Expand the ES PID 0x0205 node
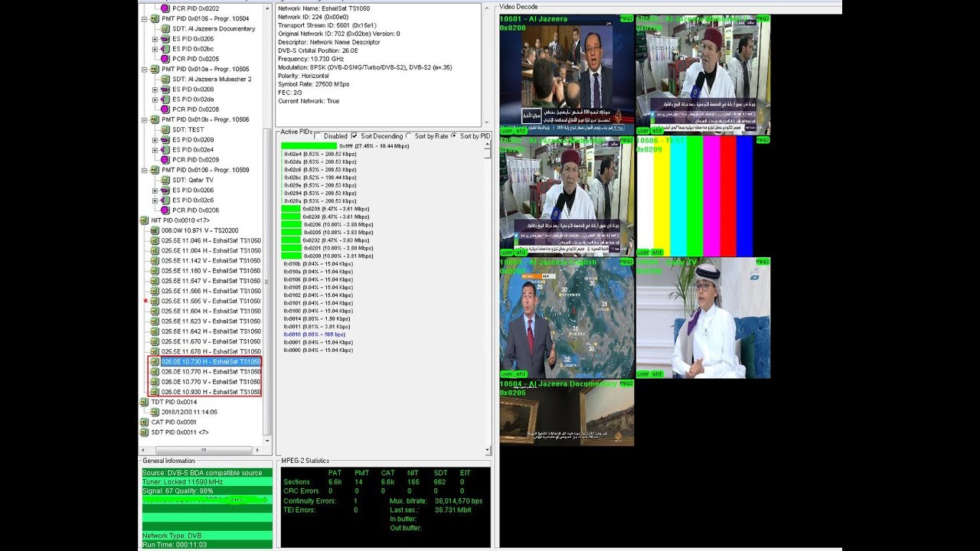Viewport: 980px width, 551px height. 155,38
